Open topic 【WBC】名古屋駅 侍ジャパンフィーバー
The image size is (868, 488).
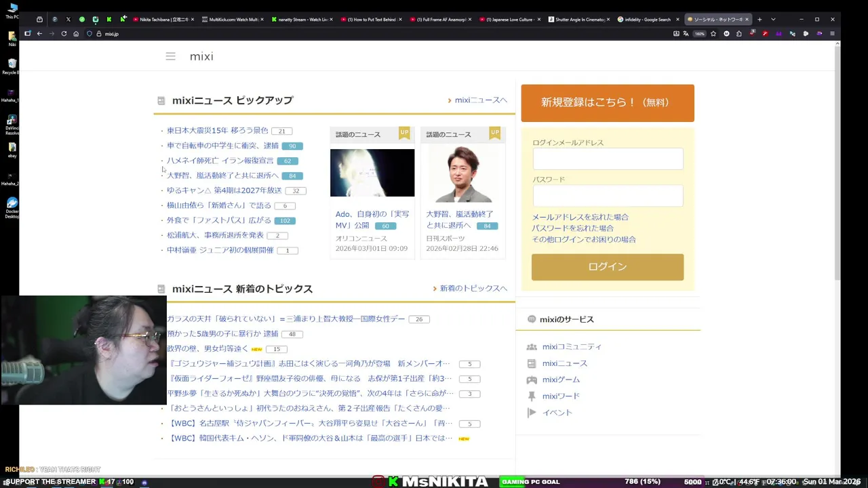[311, 424]
